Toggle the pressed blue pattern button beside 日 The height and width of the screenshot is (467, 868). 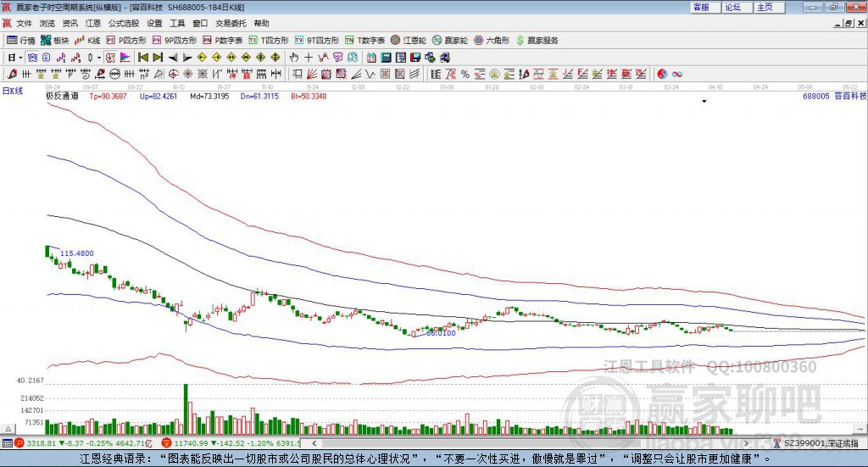click(x=33, y=58)
